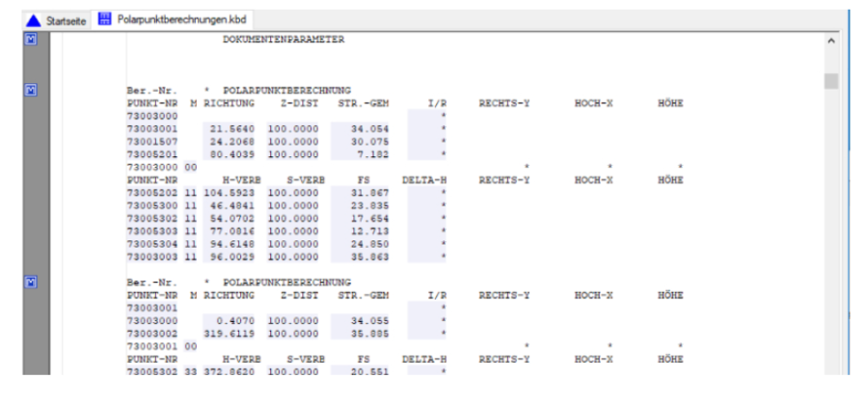The width and height of the screenshot is (868, 406).
Task: Click the scroll up arrow of the vertical scrollbar
Action: point(831,41)
